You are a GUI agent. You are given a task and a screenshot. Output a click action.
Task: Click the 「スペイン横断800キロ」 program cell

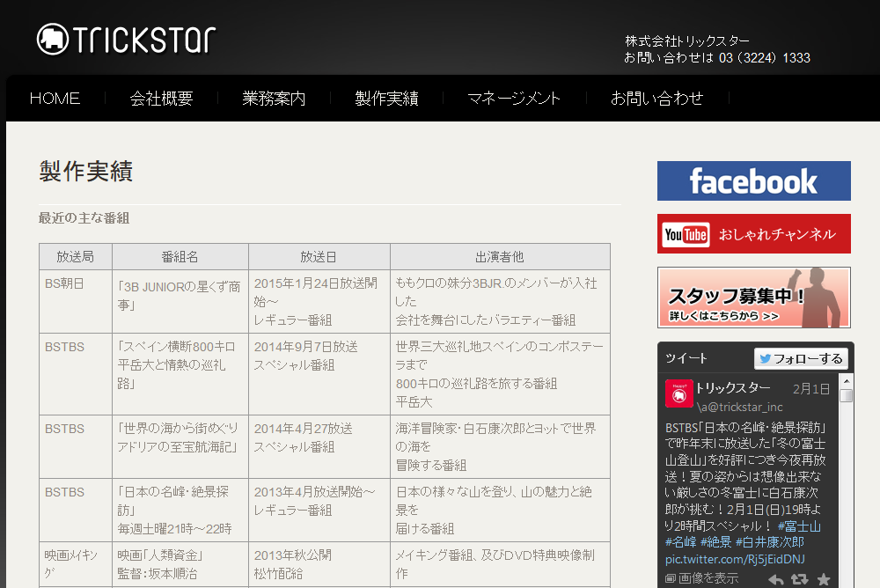click(180, 374)
